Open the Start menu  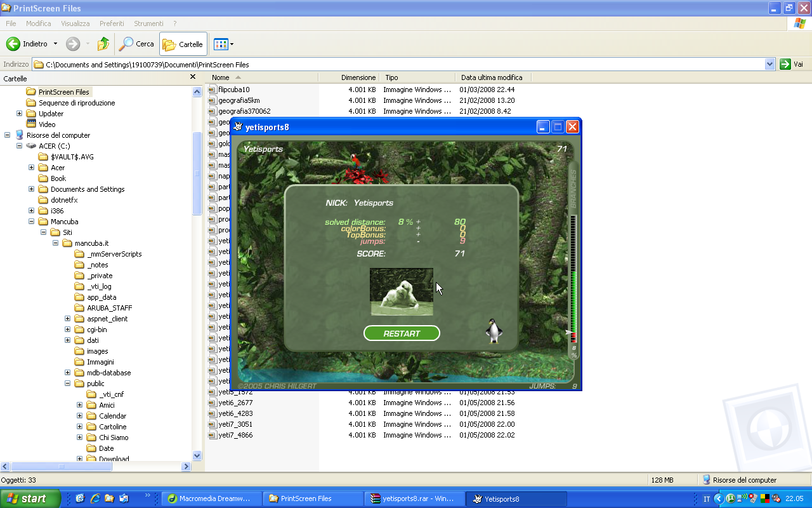pos(30,498)
